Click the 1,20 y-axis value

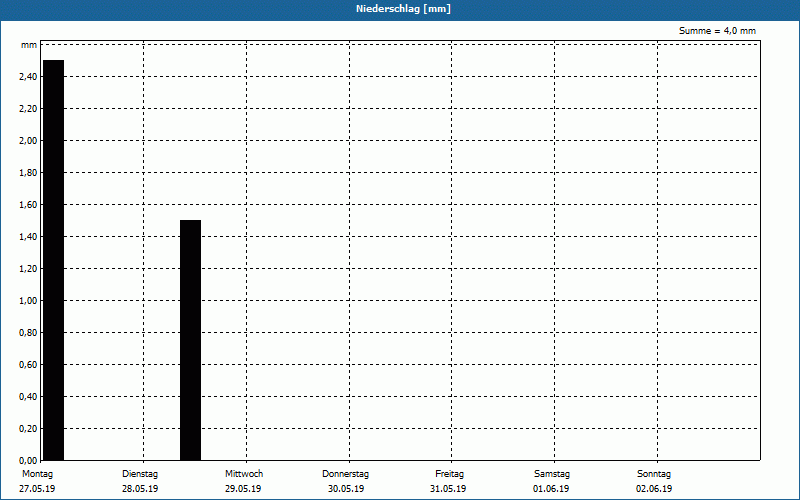(x=28, y=269)
